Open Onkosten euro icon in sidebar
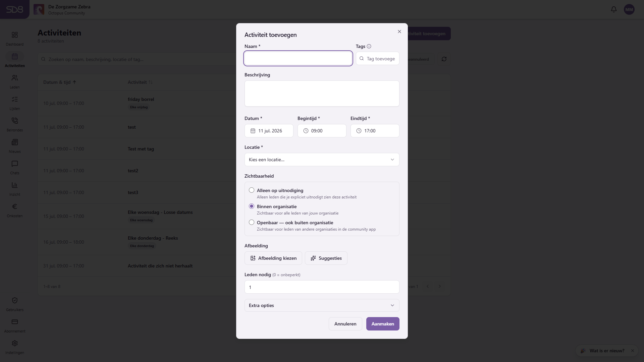This screenshot has height=362, width=644. pos(15,207)
